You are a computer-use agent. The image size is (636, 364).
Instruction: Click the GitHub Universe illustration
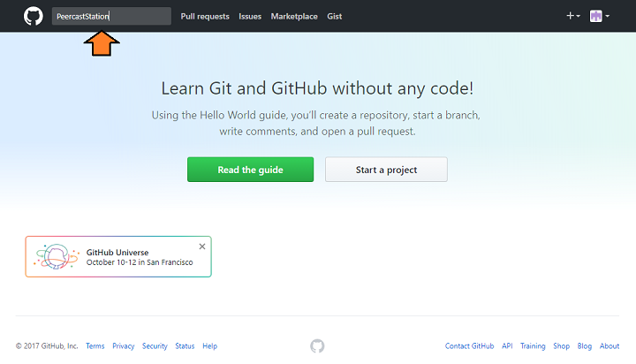57,256
